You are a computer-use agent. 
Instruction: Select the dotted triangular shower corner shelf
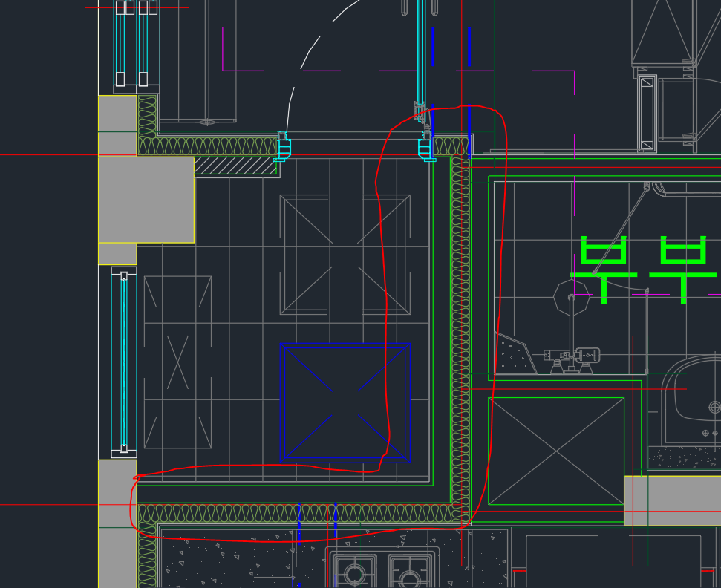(514, 355)
